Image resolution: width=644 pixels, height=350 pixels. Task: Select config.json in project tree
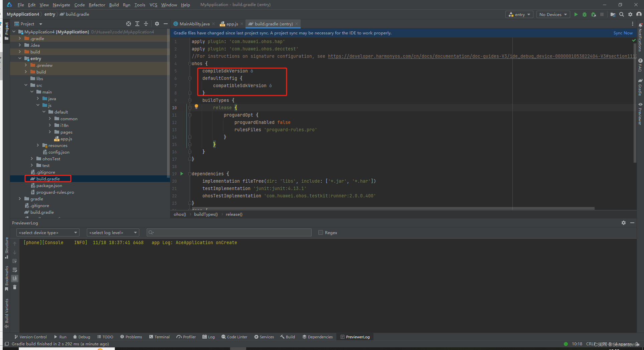[59, 152]
